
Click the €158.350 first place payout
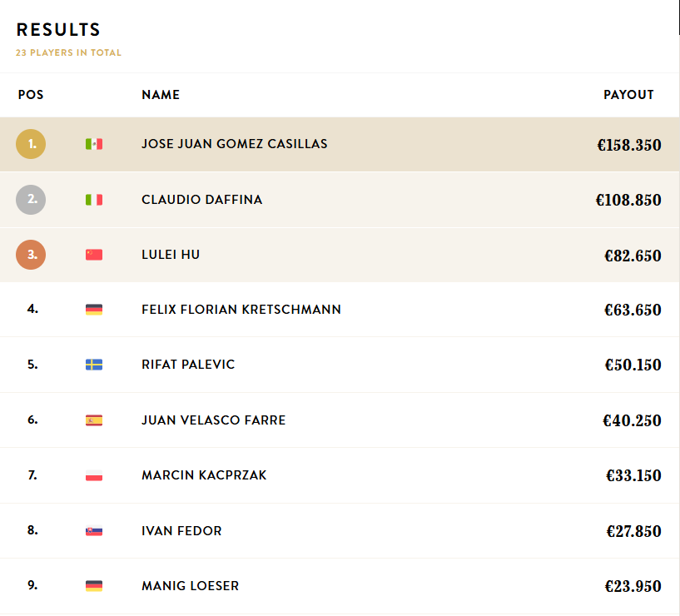tap(628, 146)
